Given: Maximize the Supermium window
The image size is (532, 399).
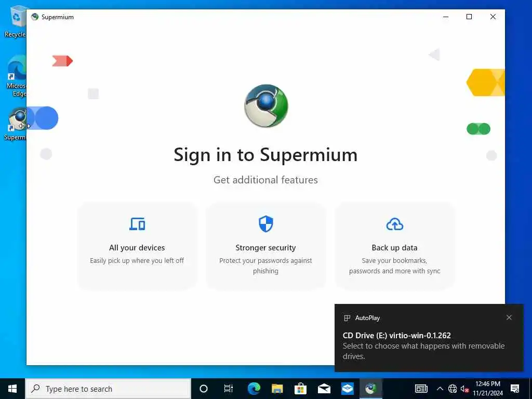Looking at the screenshot, I should pos(469,17).
